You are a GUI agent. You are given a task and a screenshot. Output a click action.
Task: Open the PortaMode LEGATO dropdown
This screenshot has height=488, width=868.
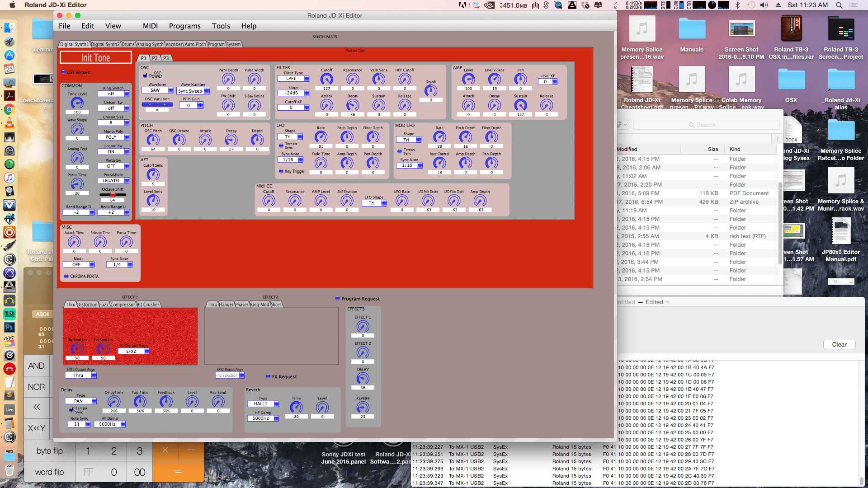coord(113,181)
